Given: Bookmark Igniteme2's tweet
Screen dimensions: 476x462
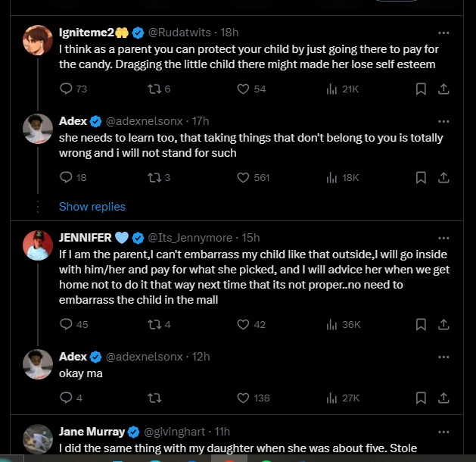Looking at the screenshot, I should [421, 89].
